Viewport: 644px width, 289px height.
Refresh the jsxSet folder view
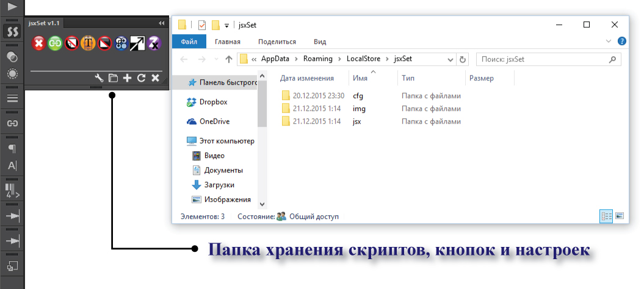tap(463, 59)
